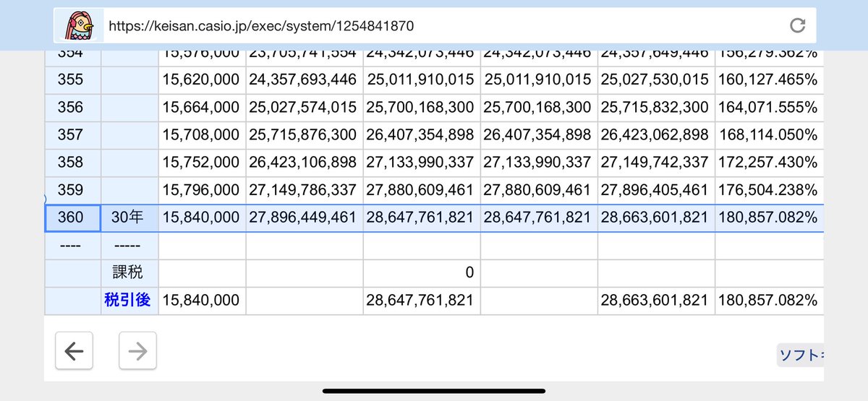Select row number 356 cell
Viewport: 868px width, 401px height.
tap(72, 107)
